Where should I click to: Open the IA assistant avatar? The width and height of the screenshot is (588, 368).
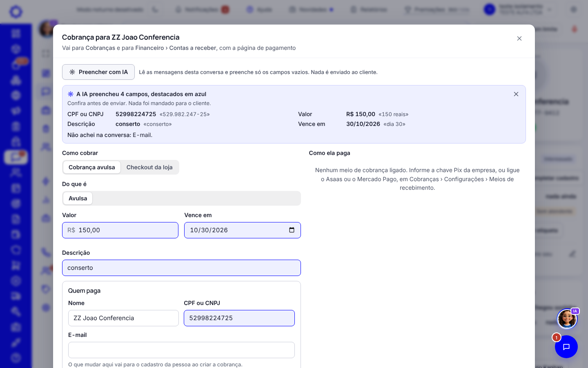(567, 319)
